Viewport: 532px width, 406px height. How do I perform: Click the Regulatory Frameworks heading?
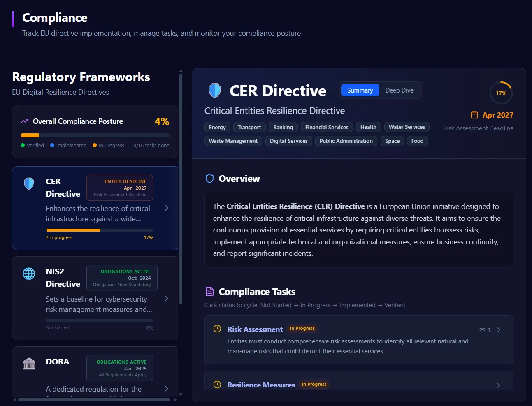(x=81, y=77)
